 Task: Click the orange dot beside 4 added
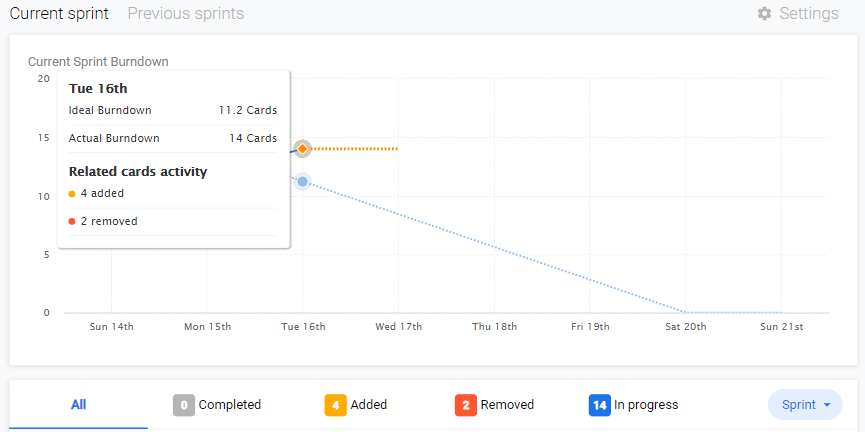[72, 194]
